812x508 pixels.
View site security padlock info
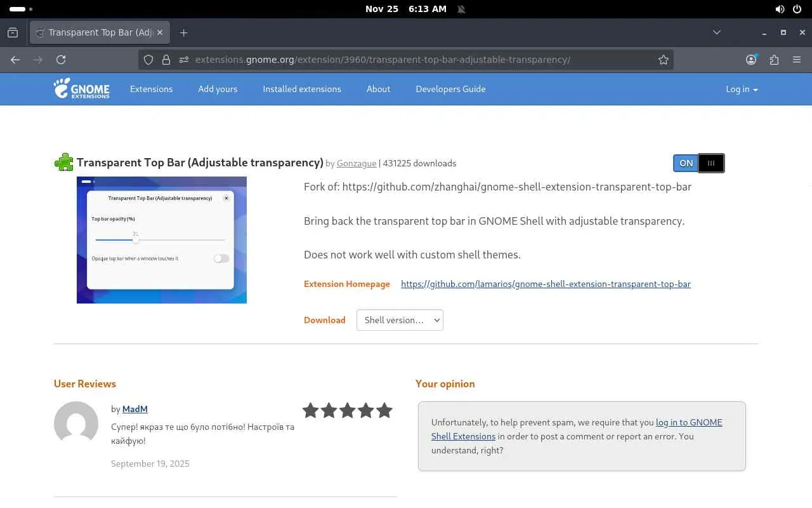point(166,60)
